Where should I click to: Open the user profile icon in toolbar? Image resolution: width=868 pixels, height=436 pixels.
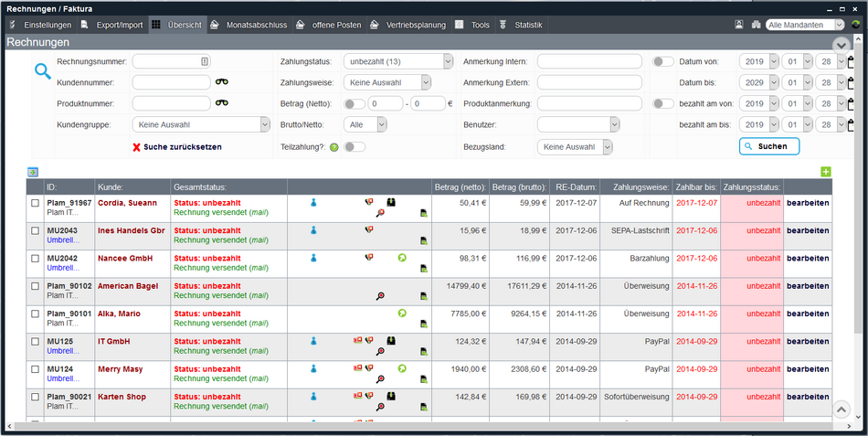coord(739,25)
